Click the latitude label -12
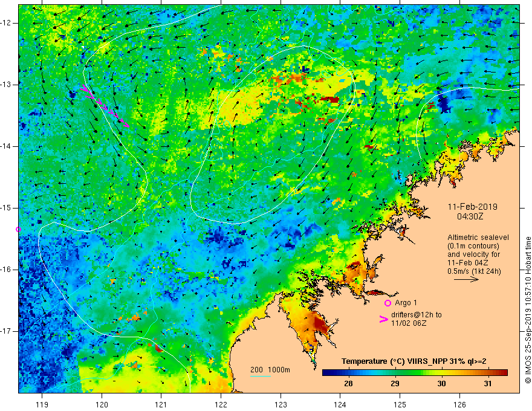This screenshot has width=532, height=411. (x=6, y=23)
